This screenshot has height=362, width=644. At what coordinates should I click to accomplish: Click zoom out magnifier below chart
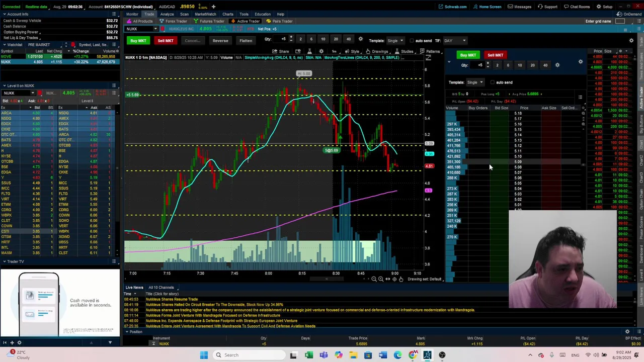(x=374, y=279)
